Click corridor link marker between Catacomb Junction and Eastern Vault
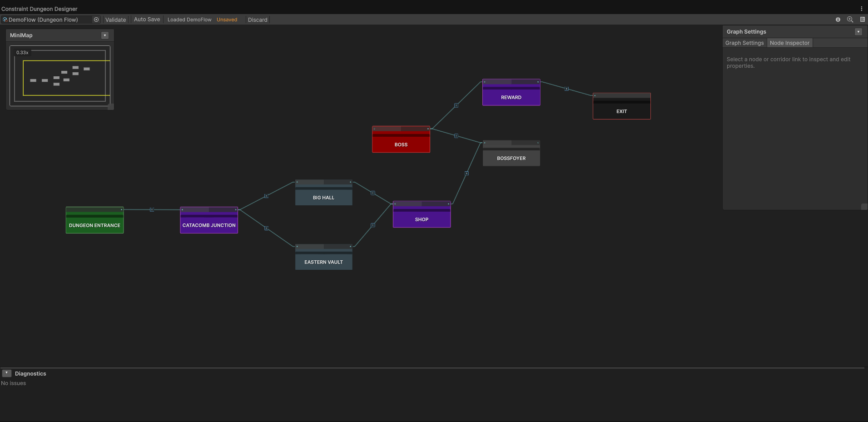Screen dimensions: 868x422 click(266, 228)
